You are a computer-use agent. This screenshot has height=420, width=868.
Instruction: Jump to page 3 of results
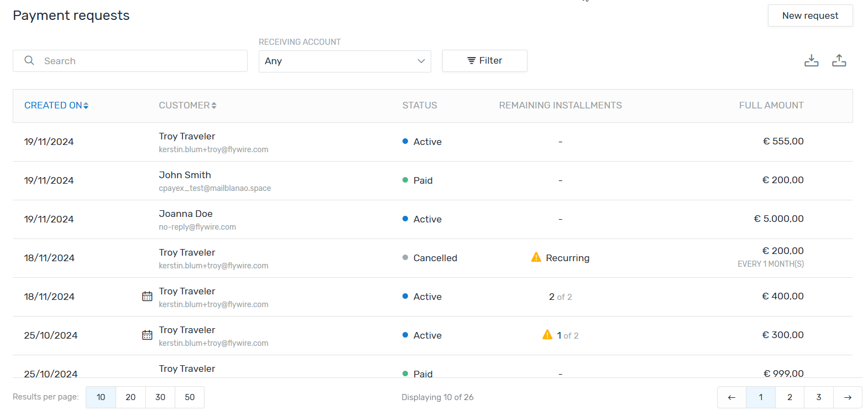pyautogui.click(x=818, y=397)
